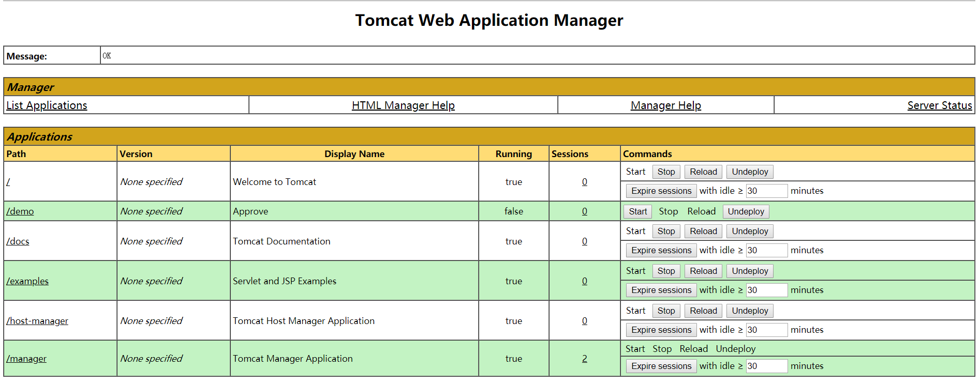Viewport: 980px width, 385px height.
Task: Click idle minutes field for /manager
Action: (767, 366)
